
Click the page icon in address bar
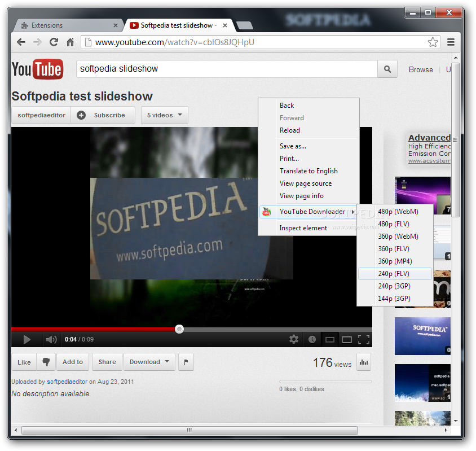(88, 42)
